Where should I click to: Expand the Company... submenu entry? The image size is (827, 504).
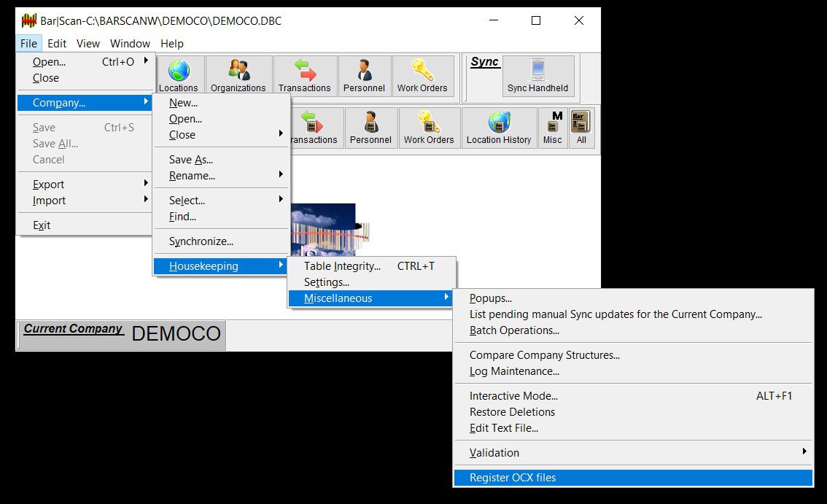(85, 102)
